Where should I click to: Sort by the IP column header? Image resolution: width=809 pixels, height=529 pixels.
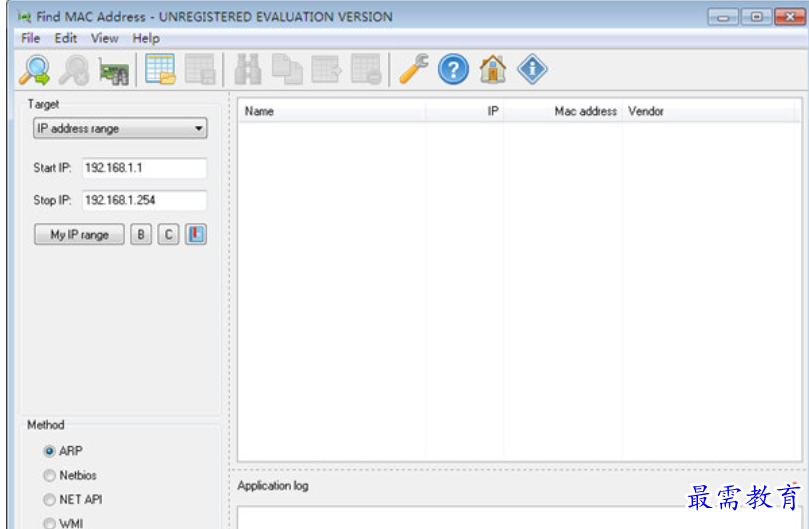click(x=464, y=111)
